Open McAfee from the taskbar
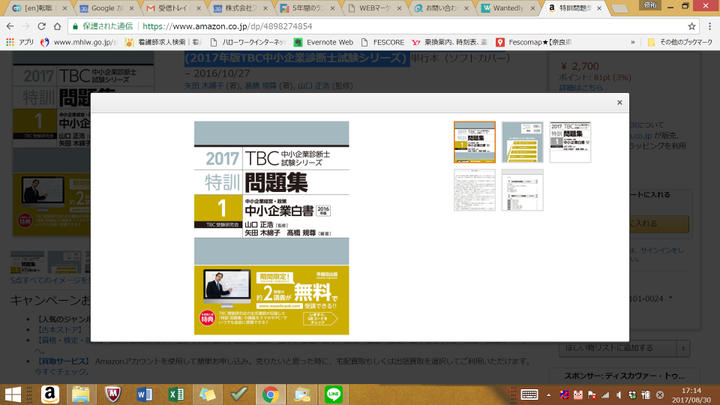The image size is (720, 405). pyautogui.click(x=112, y=394)
